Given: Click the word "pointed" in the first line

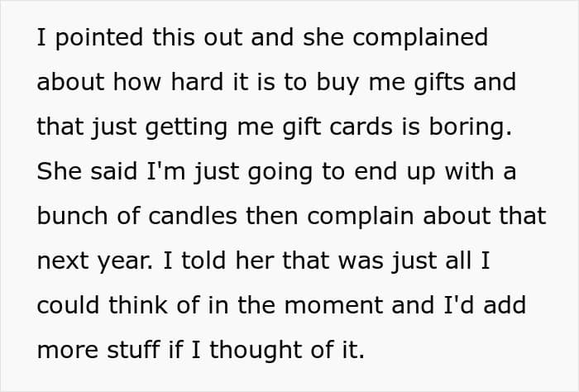Looking at the screenshot, I should coord(90,38).
